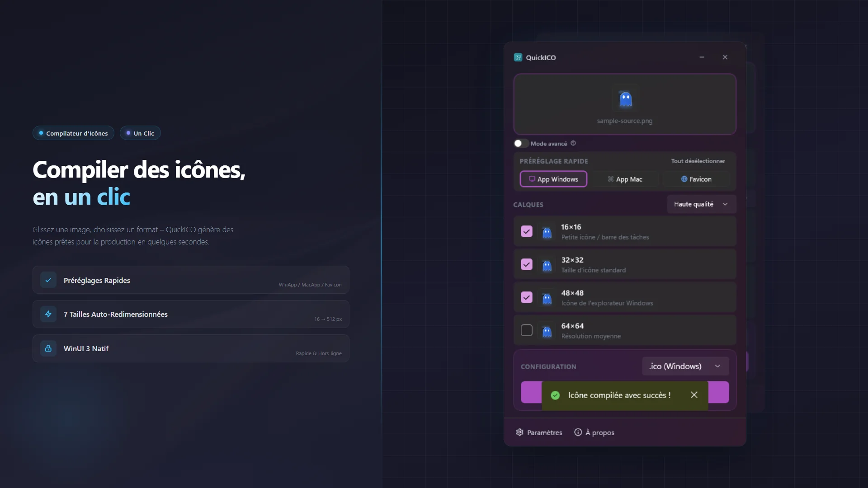Click the Icône de l'explorateur Windows text

pos(607,303)
